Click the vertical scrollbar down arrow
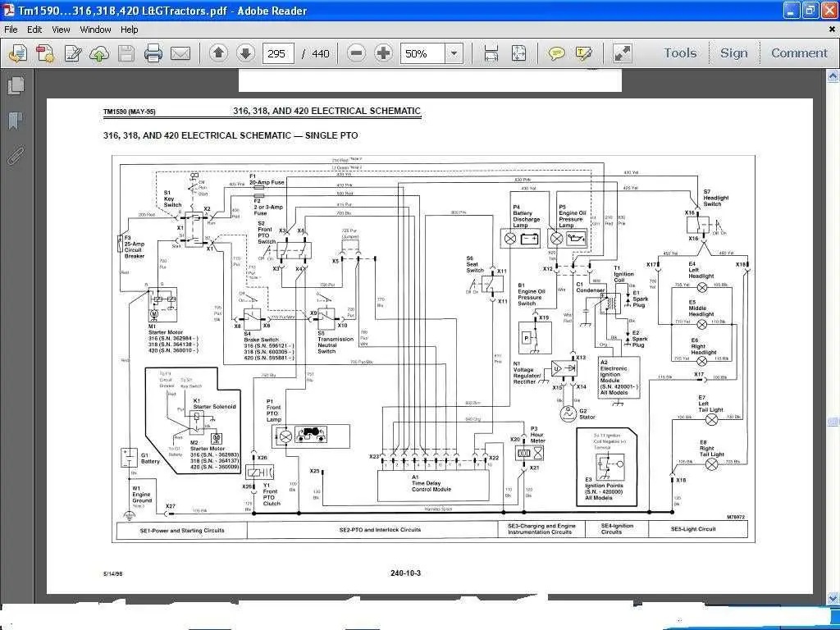The width and height of the screenshot is (840, 630). pyautogui.click(x=833, y=597)
